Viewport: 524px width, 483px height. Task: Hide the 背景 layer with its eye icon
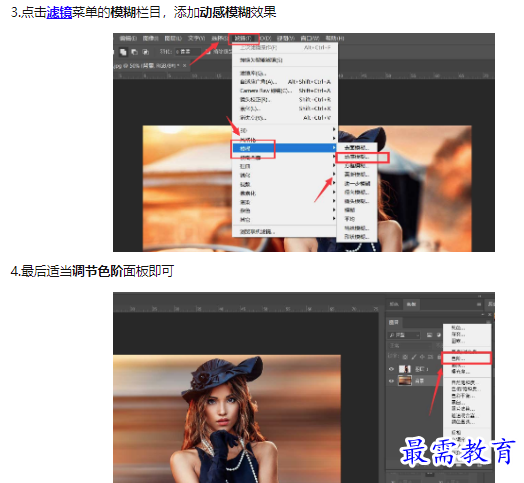pos(391,381)
